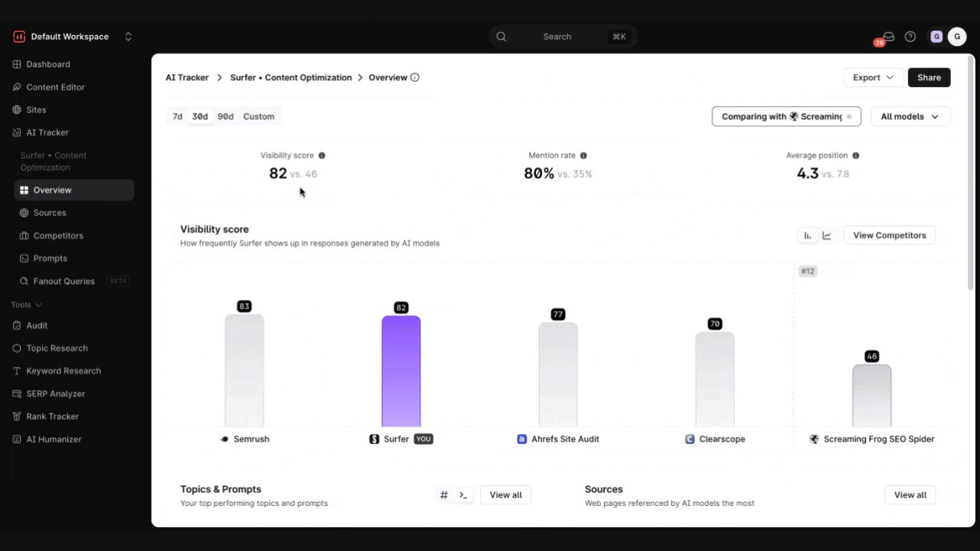Image resolution: width=980 pixels, height=551 pixels.
Task: Collapse the Tools section
Action: (27, 305)
